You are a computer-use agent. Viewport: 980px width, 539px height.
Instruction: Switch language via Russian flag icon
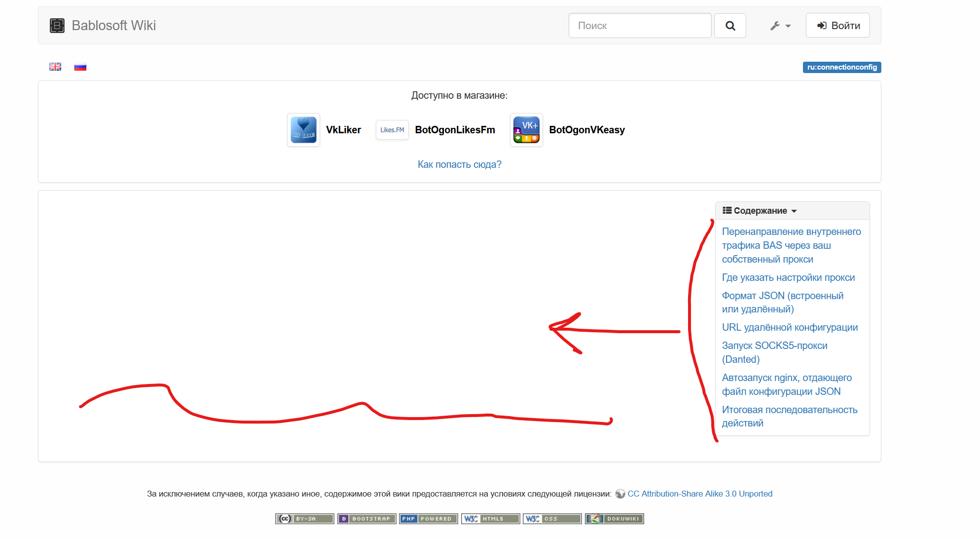(80, 67)
